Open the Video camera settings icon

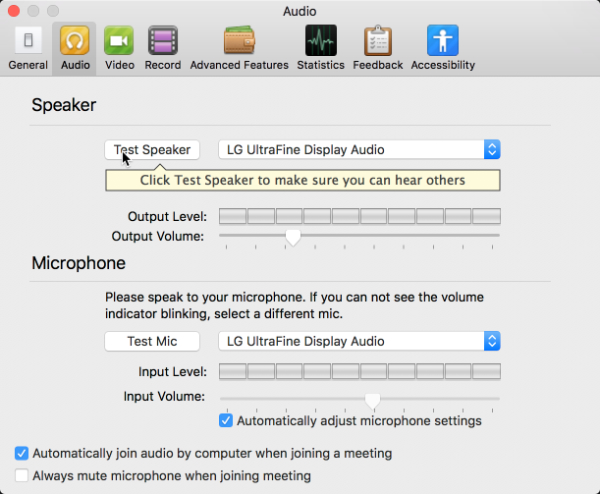pyautogui.click(x=119, y=41)
